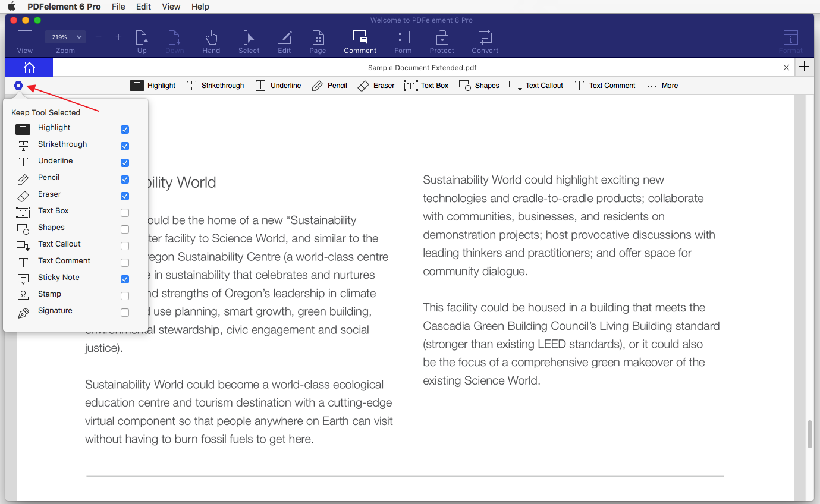This screenshot has height=504, width=820.
Task: Open the Edit menu in menu bar
Action: click(143, 7)
